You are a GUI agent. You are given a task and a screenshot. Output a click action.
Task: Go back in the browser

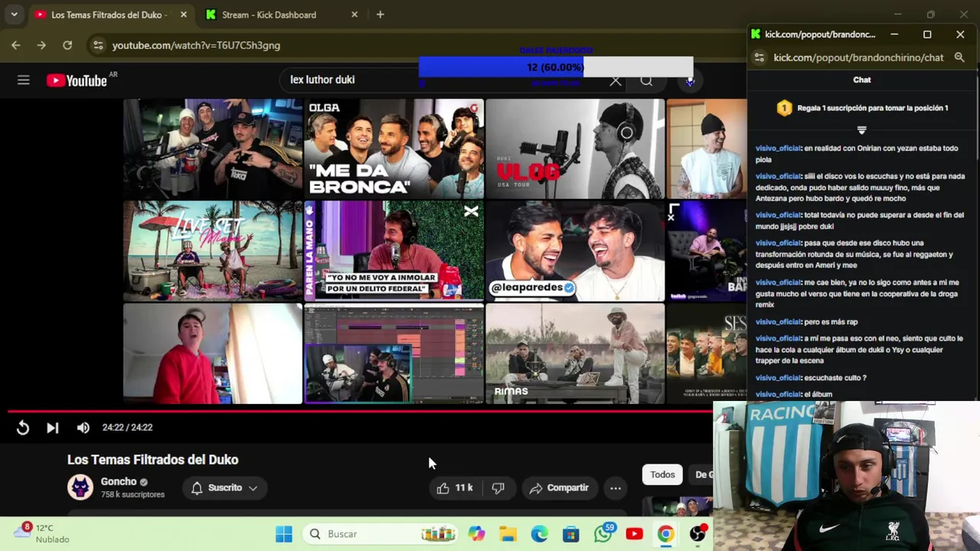[x=16, y=45]
